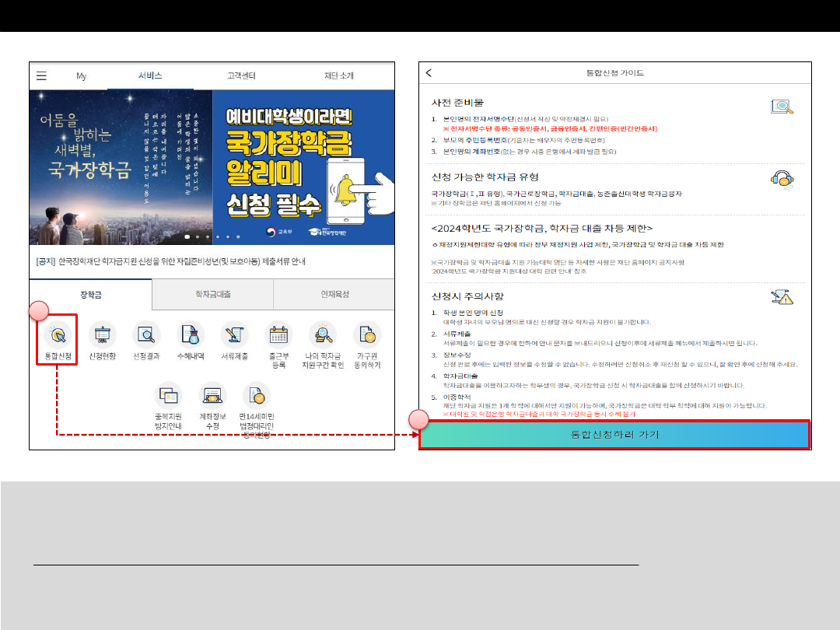The image size is (840, 630).
Task: Open the 수혜내역 money bag icon
Action: point(191,335)
